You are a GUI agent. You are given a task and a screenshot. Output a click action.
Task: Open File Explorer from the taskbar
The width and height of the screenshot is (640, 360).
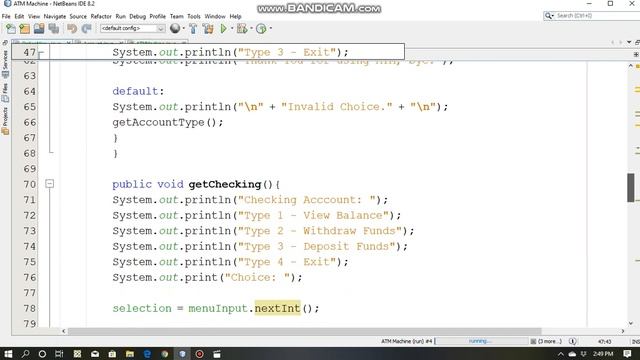pos(130,354)
